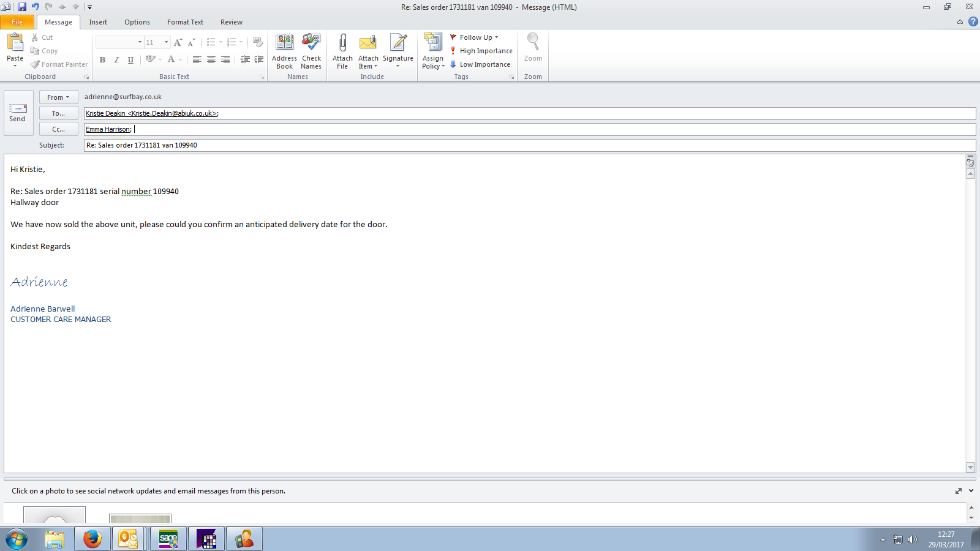Apply a bulleted list
This screenshot has width=980, height=551.
point(211,42)
